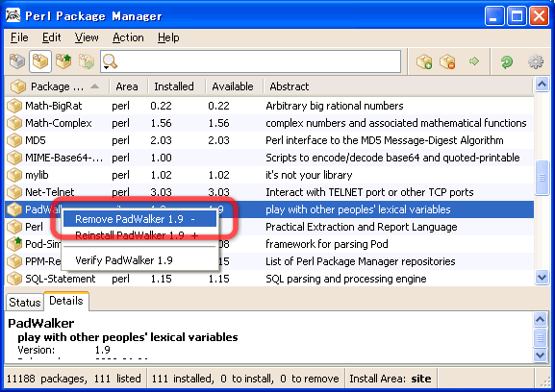Click the green Refresh all data icon
The height and width of the screenshot is (392, 555).
point(507,61)
